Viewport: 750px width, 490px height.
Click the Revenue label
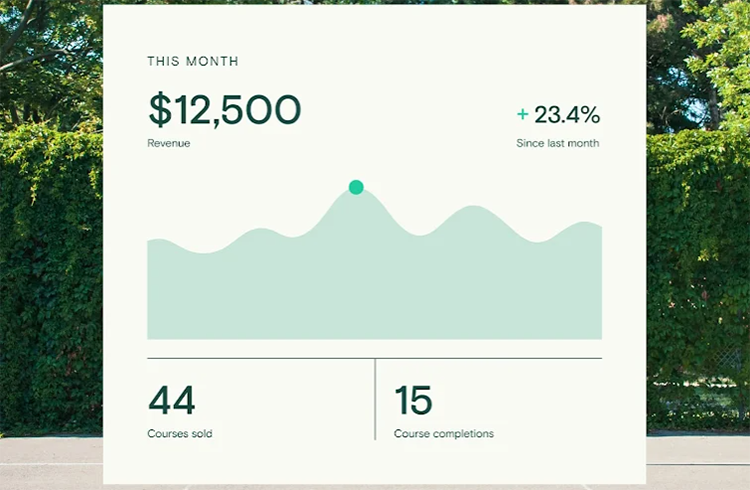(x=168, y=143)
